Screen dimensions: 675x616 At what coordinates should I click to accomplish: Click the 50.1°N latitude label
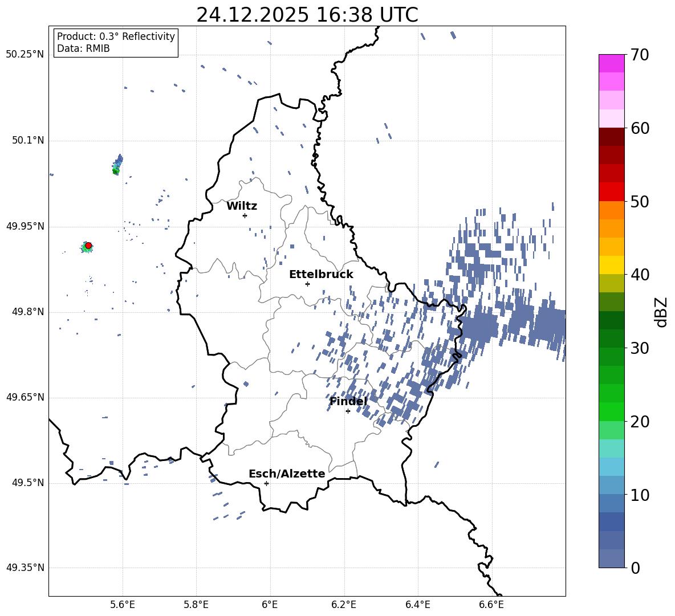point(29,140)
